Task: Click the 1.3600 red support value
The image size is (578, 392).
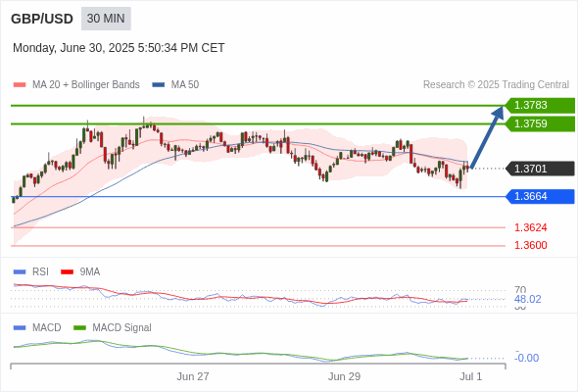Action: tap(530, 245)
